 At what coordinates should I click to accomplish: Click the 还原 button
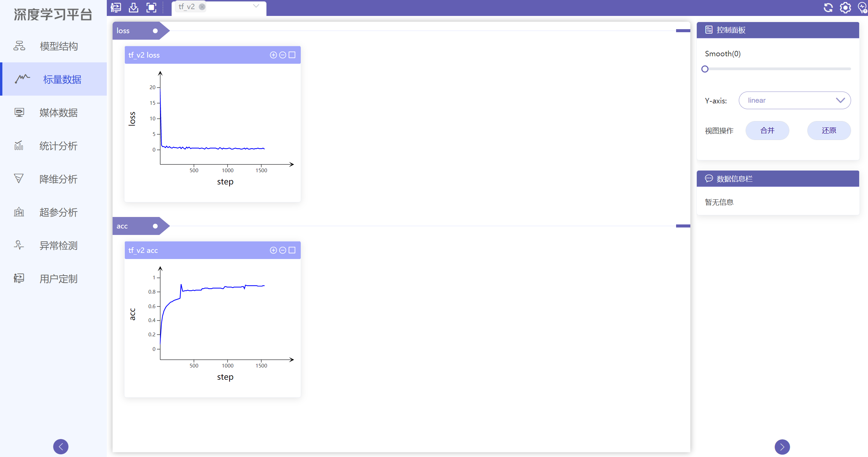[829, 131]
